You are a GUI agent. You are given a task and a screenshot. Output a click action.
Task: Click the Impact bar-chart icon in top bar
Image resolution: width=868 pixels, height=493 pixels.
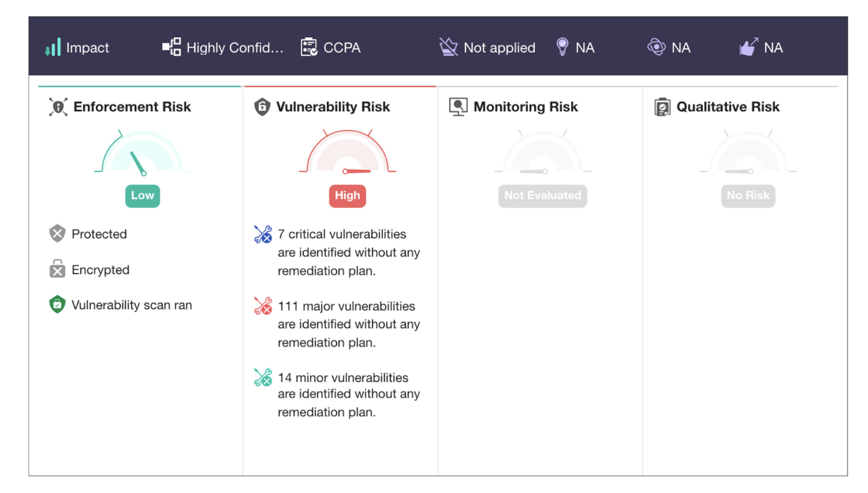click(54, 47)
